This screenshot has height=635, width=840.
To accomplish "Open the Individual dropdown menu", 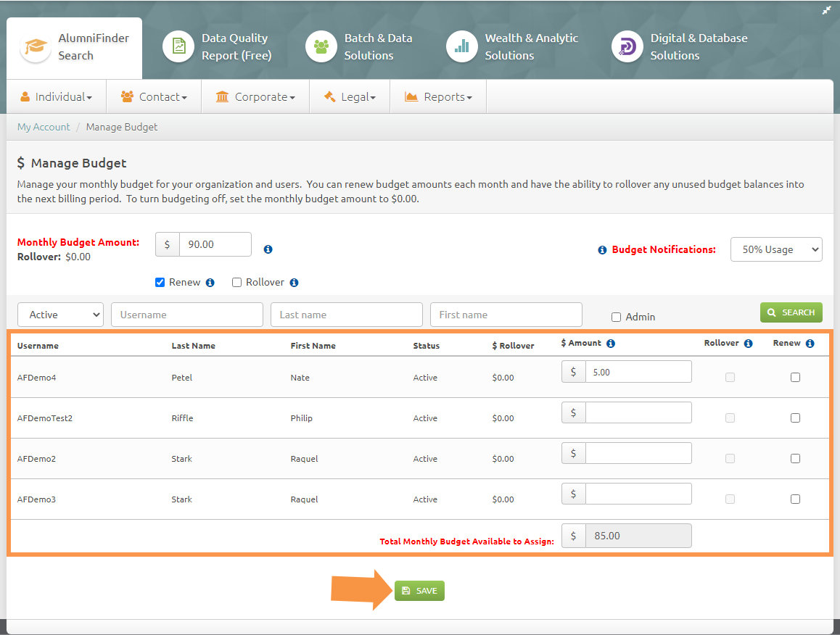I will click(57, 97).
